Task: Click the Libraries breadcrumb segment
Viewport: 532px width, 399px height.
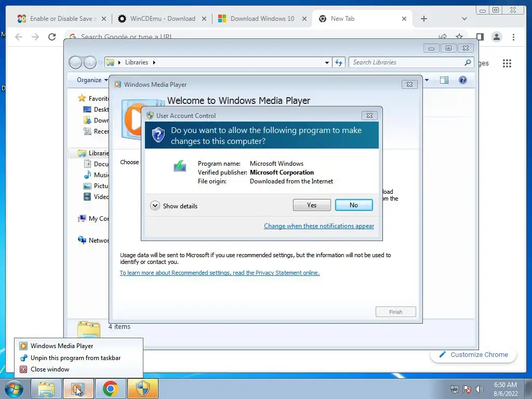Action: [x=137, y=62]
